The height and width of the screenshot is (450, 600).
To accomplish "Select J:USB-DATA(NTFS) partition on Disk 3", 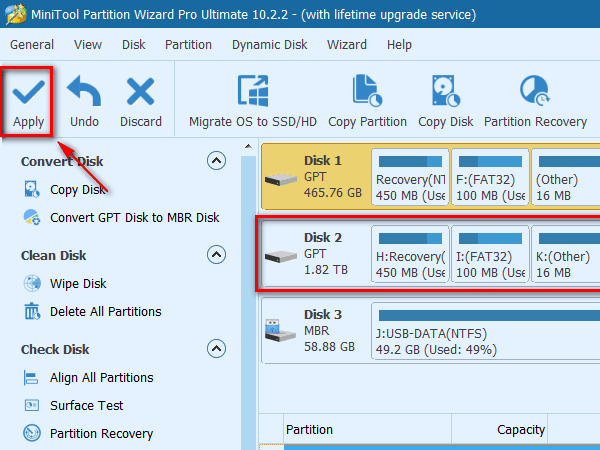I will (x=486, y=331).
